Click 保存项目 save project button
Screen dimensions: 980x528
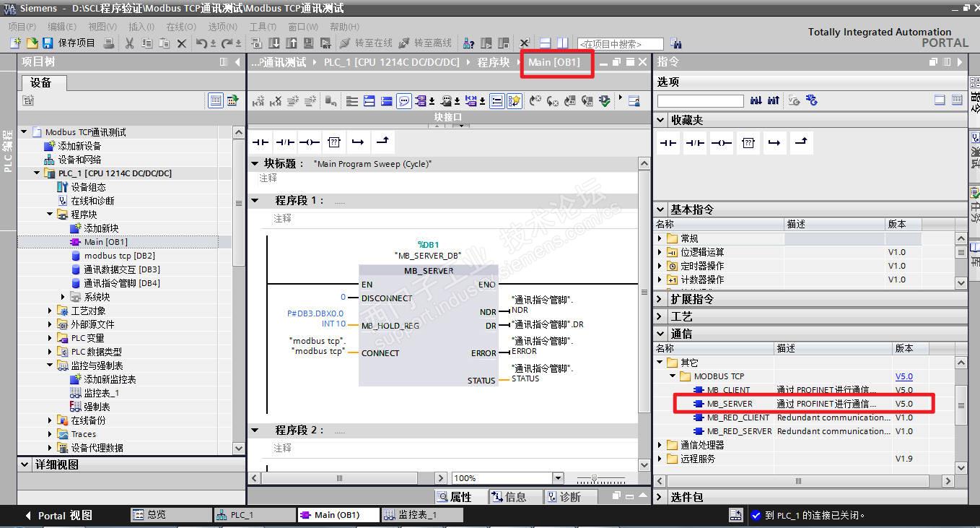point(69,43)
